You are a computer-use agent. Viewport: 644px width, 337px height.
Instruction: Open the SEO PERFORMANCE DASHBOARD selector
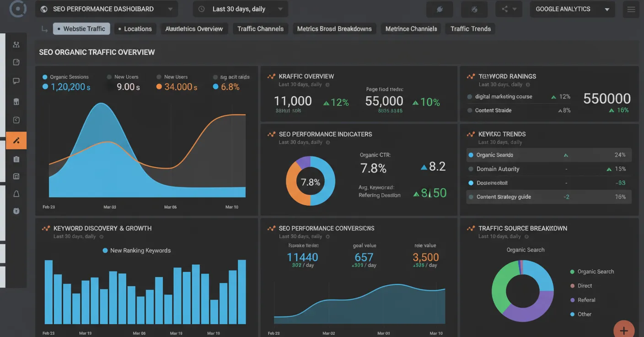tap(106, 9)
